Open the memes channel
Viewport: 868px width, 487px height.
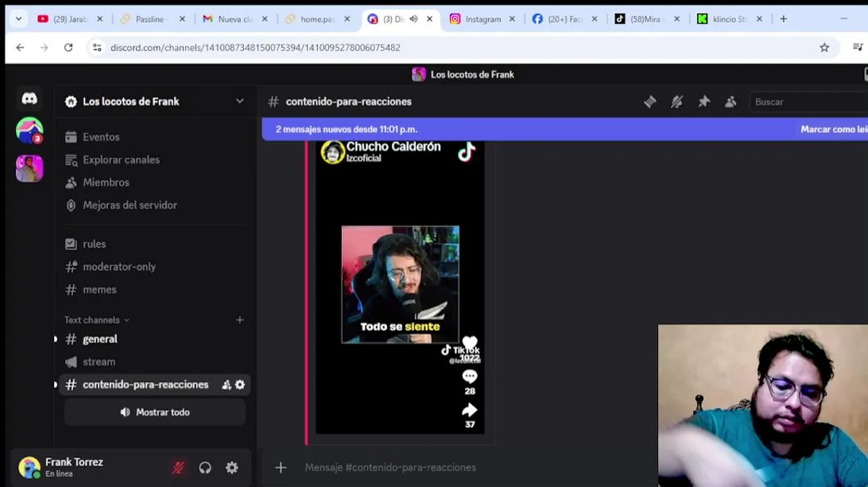[x=155, y=289]
